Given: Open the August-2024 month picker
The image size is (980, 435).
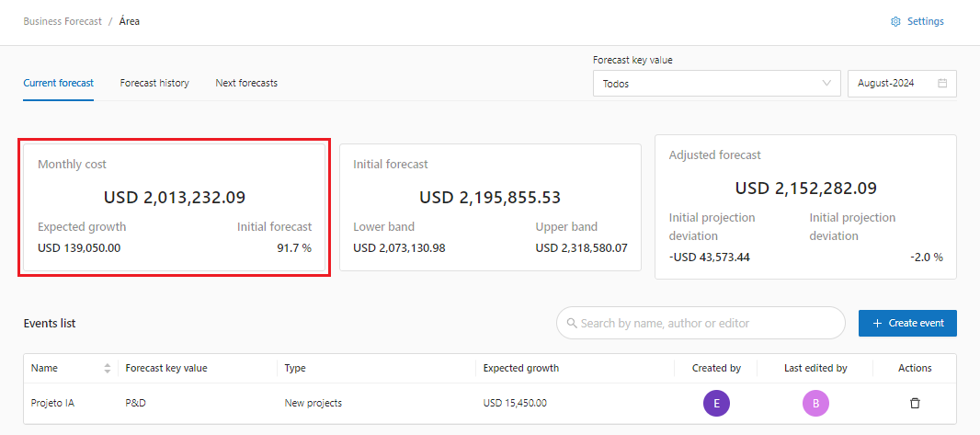Looking at the screenshot, I should [x=892, y=84].
